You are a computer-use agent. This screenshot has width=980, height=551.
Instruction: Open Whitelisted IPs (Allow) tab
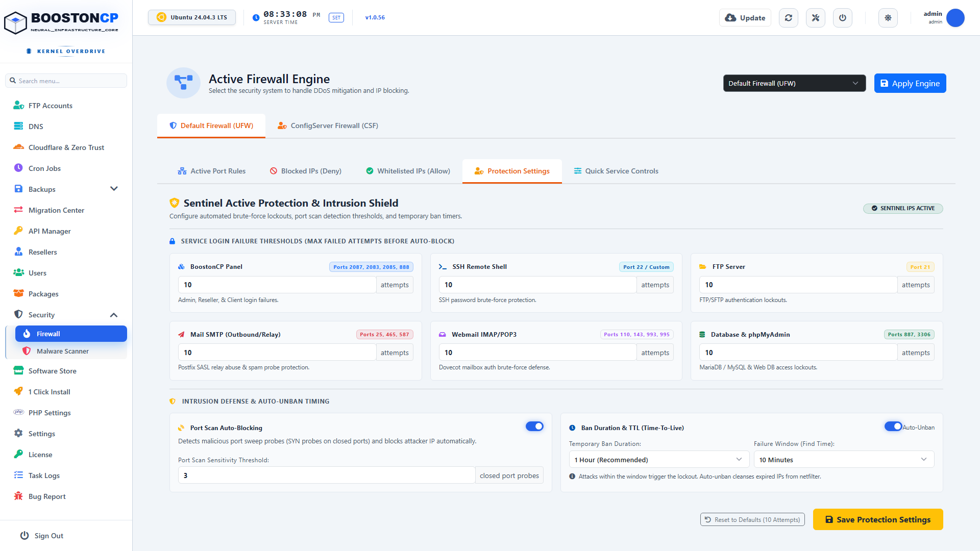tap(408, 171)
